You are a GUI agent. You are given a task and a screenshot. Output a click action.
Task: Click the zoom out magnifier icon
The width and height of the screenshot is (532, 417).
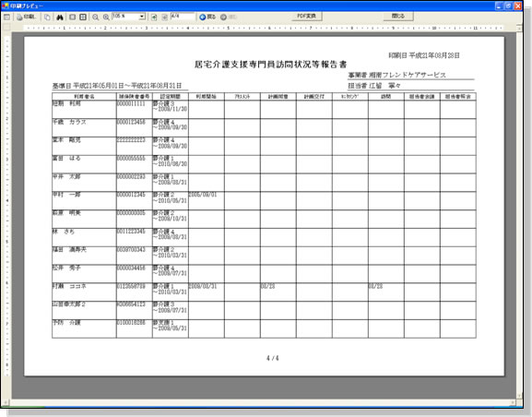pyautogui.click(x=96, y=17)
